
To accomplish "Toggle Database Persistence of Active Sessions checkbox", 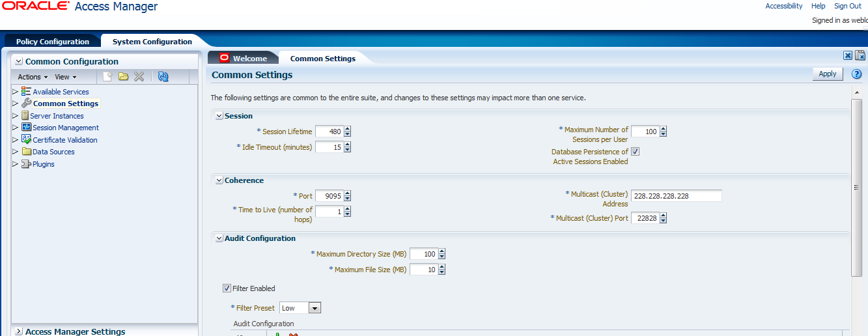I will (636, 152).
